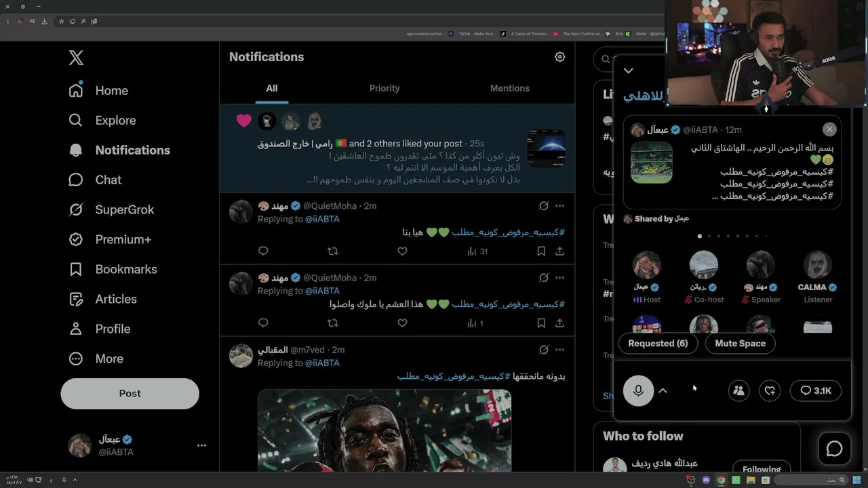Repost the "هذا العشم يا ملوك" tweet
This screenshot has height=488, width=868.
[x=332, y=323]
